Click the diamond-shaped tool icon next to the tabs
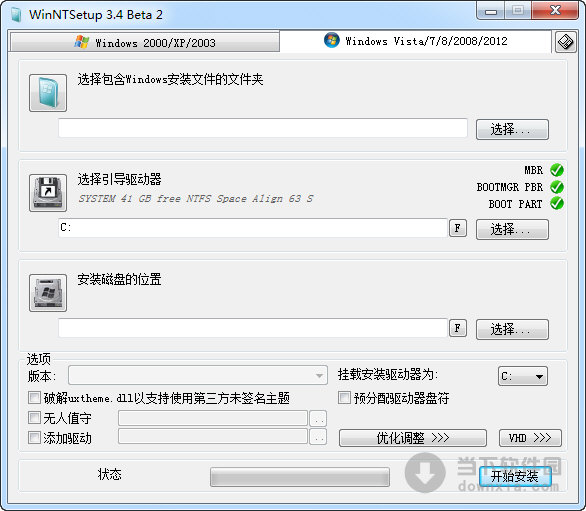Screen dimensions: 586x511 coord(565,42)
